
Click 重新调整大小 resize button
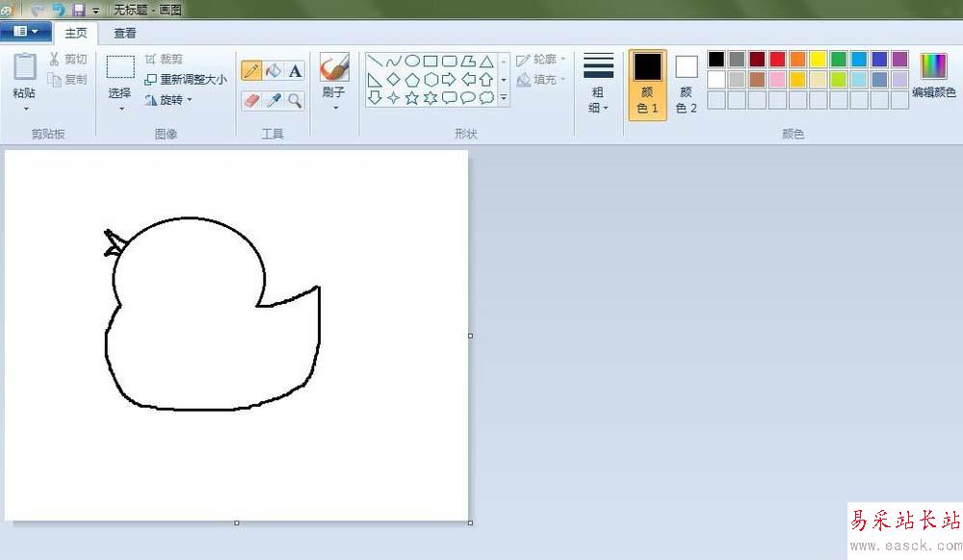(186, 80)
